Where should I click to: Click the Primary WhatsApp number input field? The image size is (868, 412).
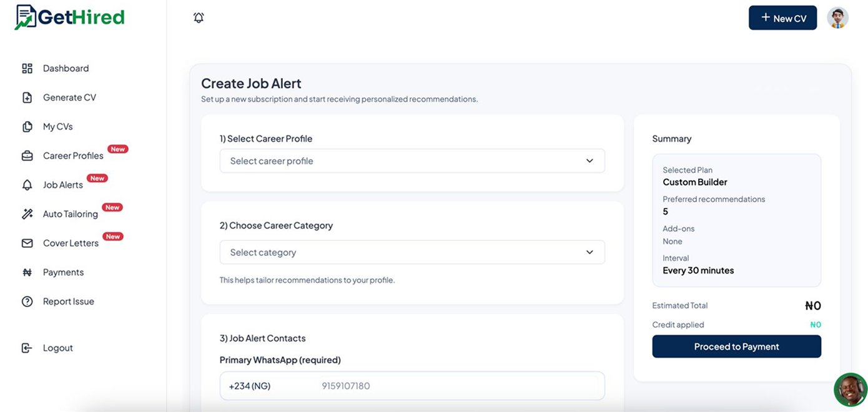click(437, 386)
